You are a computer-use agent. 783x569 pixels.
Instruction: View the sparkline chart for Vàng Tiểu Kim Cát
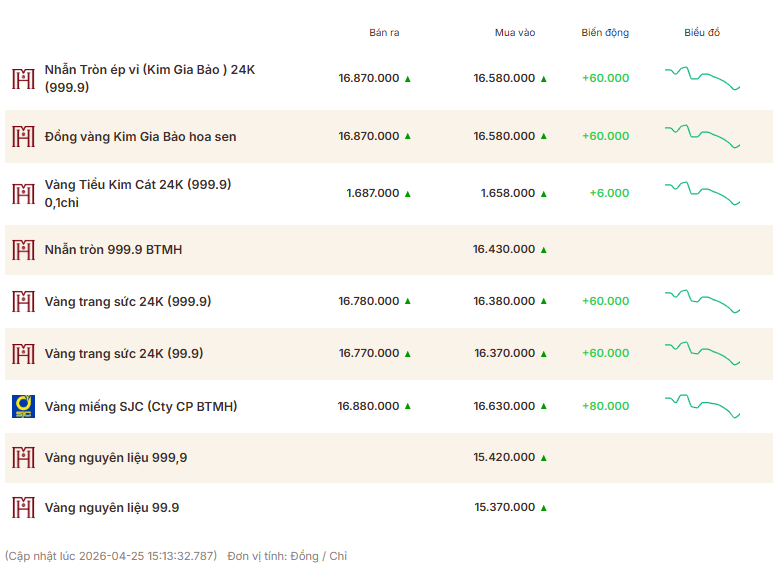[x=702, y=193]
